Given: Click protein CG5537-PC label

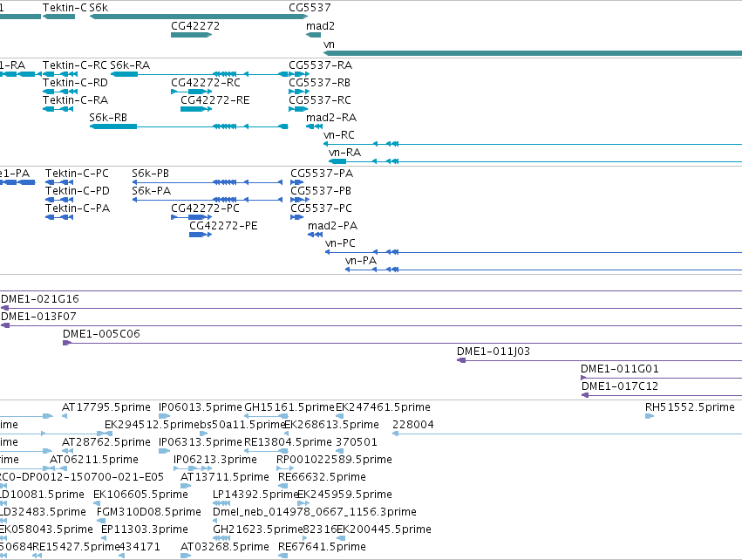Looking at the screenshot, I should point(322,208).
